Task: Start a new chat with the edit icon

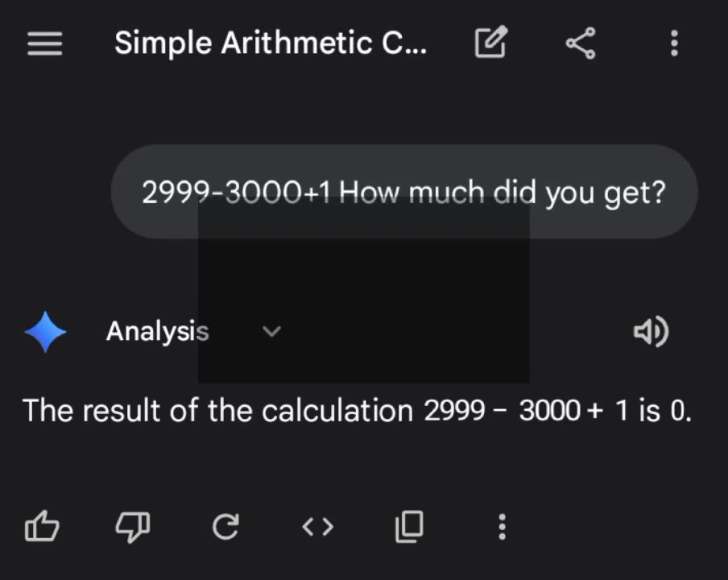Action: (x=490, y=42)
